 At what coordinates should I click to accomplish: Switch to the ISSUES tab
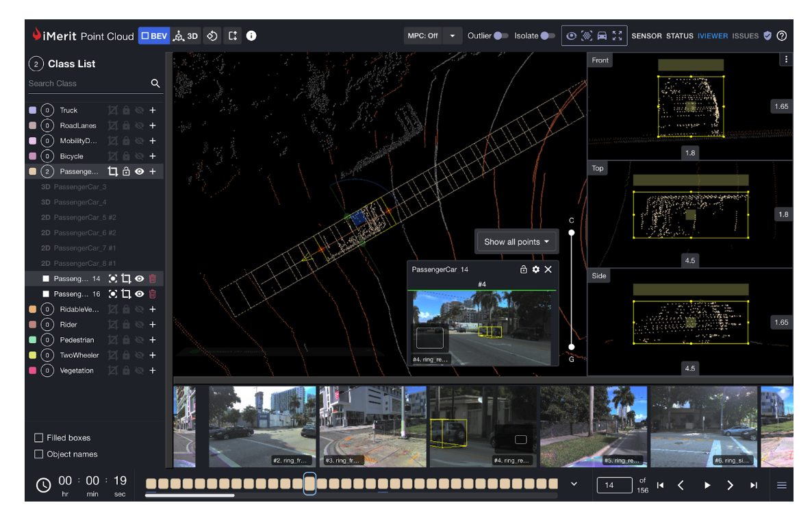(745, 36)
